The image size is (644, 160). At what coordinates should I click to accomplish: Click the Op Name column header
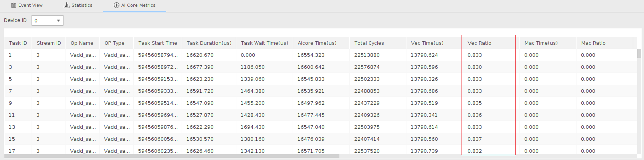click(x=82, y=43)
